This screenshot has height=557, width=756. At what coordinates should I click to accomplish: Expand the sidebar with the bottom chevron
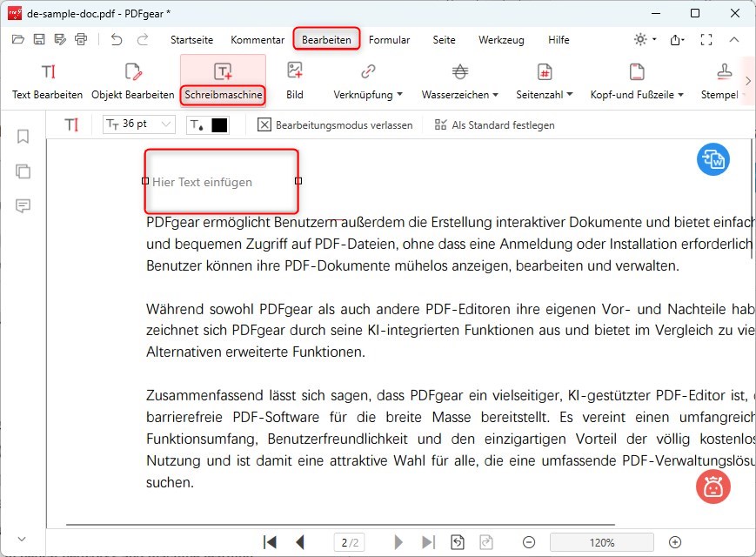[22, 539]
